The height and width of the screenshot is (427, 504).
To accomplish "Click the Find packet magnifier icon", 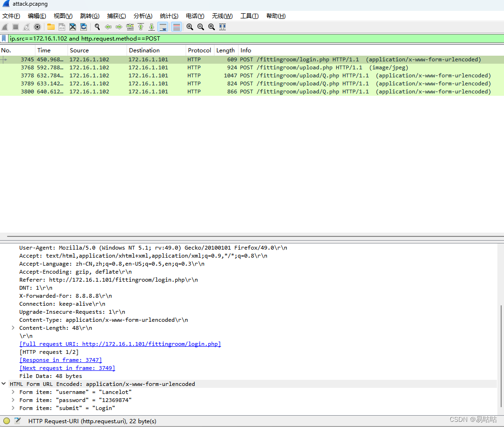I will click(97, 27).
